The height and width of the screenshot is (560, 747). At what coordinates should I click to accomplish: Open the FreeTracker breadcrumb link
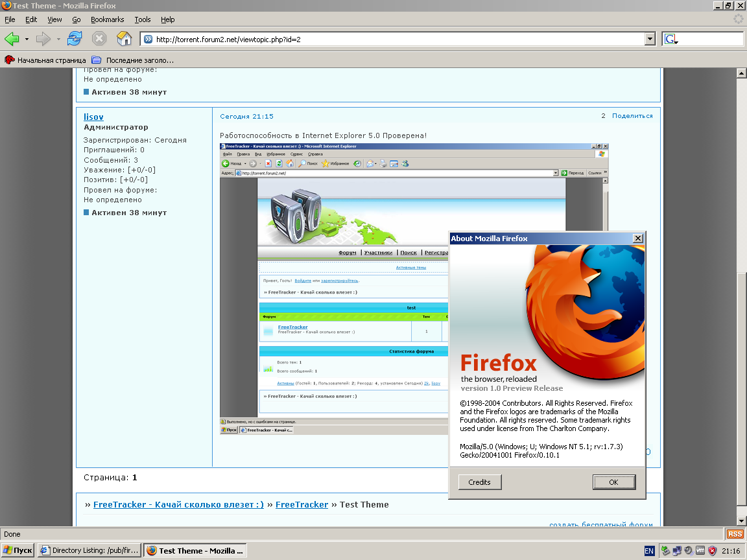click(x=302, y=505)
